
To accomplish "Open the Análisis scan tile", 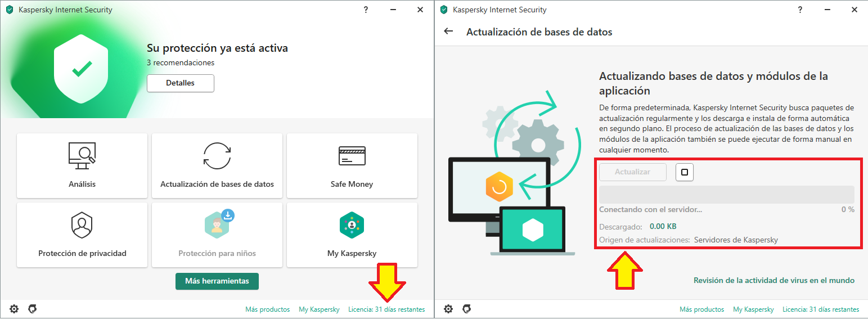I will pyautogui.click(x=82, y=166).
